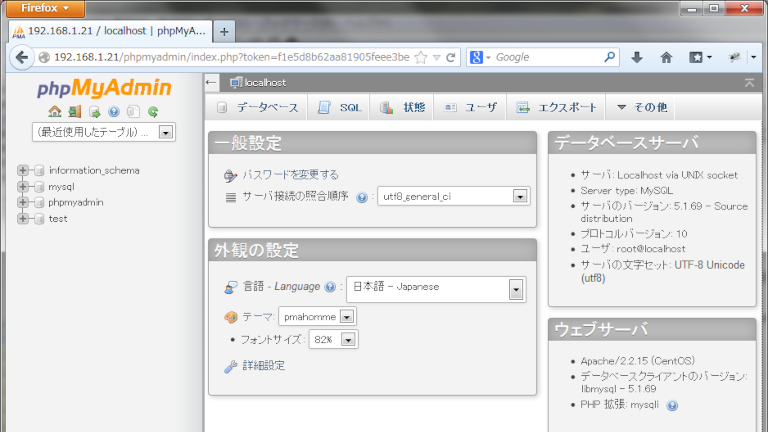The image size is (768, 432).
Task: Click the theme palette icon
Action: click(x=231, y=317)
